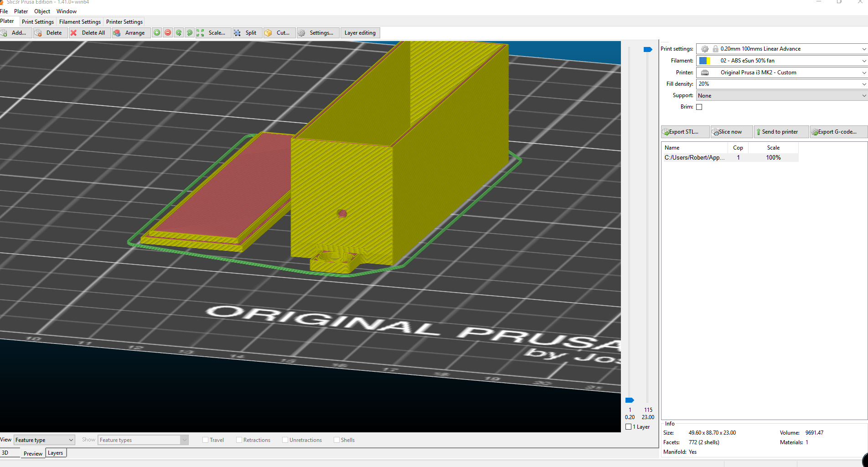Open the Show Feature types dropdown
The height and width of the screenshot is (467, 868).
pos(143,440)
